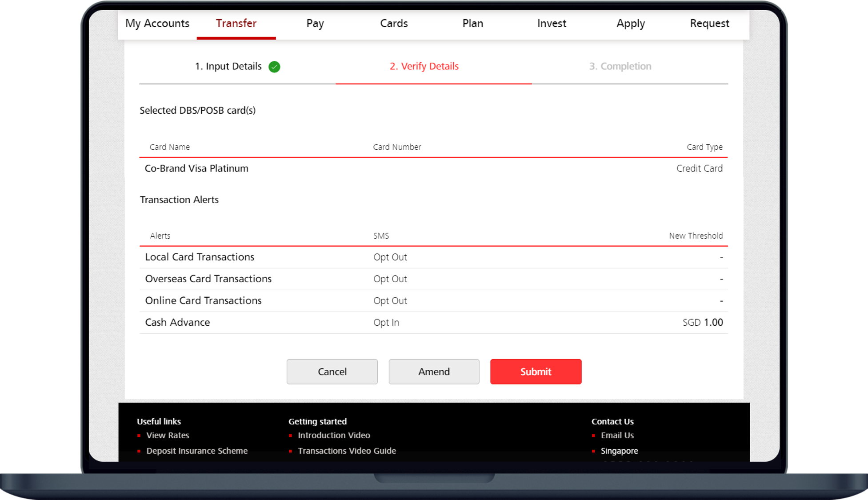Go to the Cards menu
Image resolution: width=868 pixels, height=500 pixels.
coord(394,24)
